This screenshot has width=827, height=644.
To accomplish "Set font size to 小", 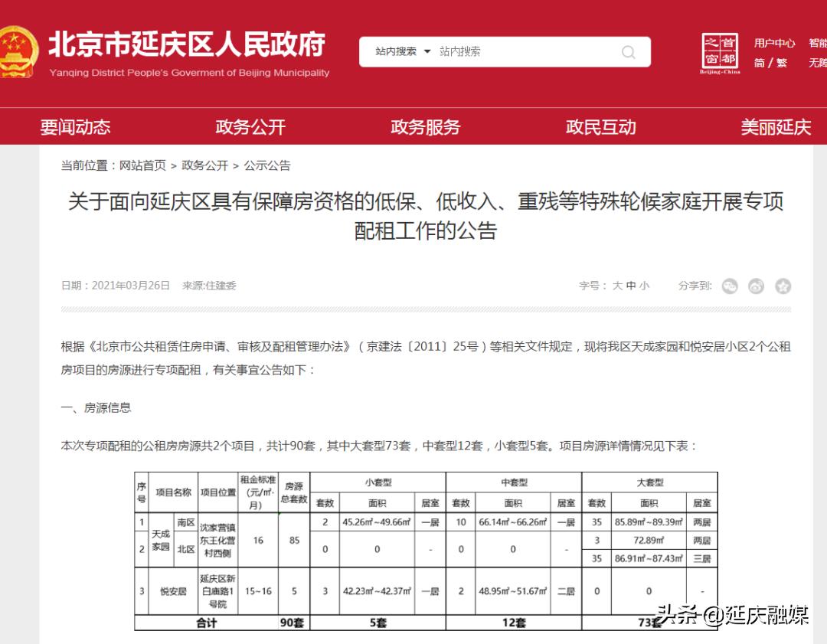I will pos(644,286).
